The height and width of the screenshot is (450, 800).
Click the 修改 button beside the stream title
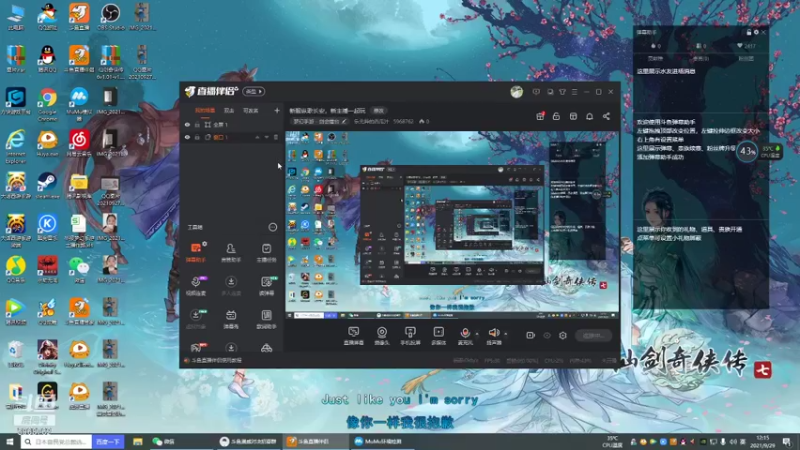[x=379, y=111]
